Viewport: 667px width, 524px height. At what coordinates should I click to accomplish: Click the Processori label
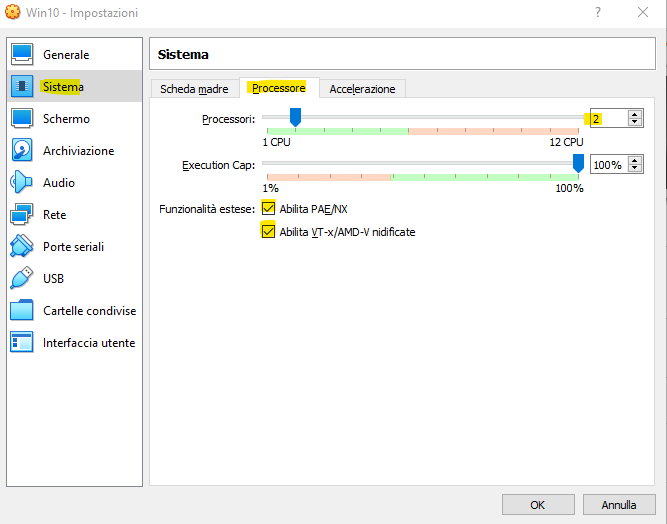[x=228, y=119]
